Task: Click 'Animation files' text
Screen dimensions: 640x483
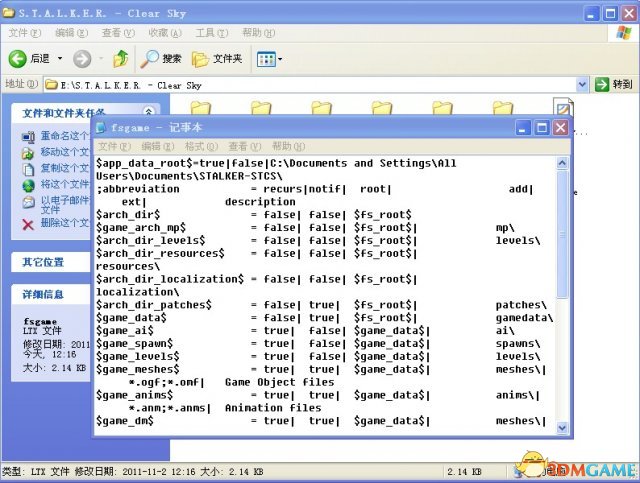Action: [x=273, y=408]
